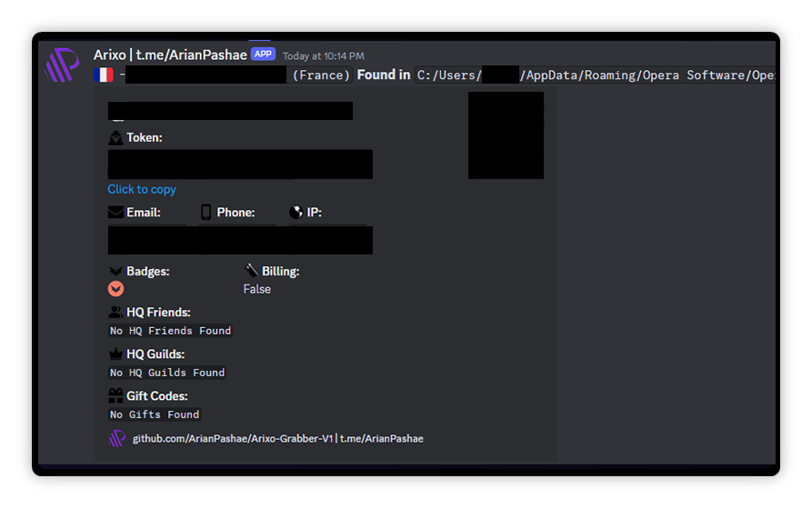The width and height of the screenshot is (812, 508).
Task: Click the 'IP:' field label
Action: coord(315,212)
